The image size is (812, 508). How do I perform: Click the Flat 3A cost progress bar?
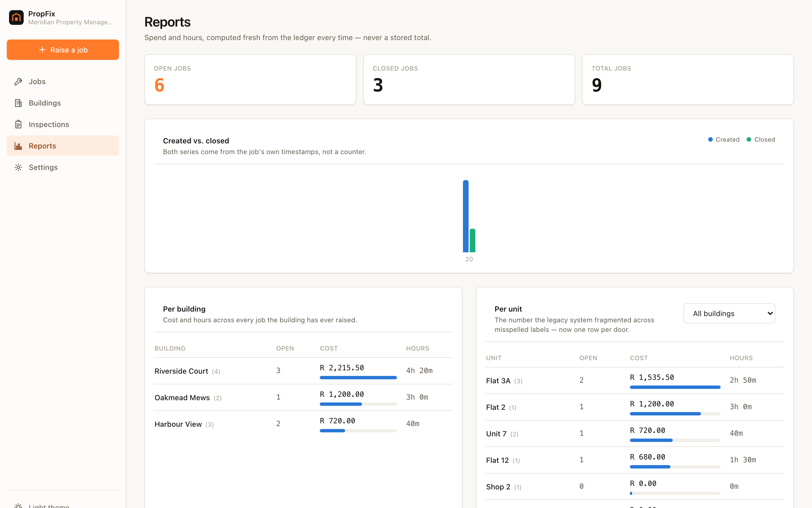[675, 387]
